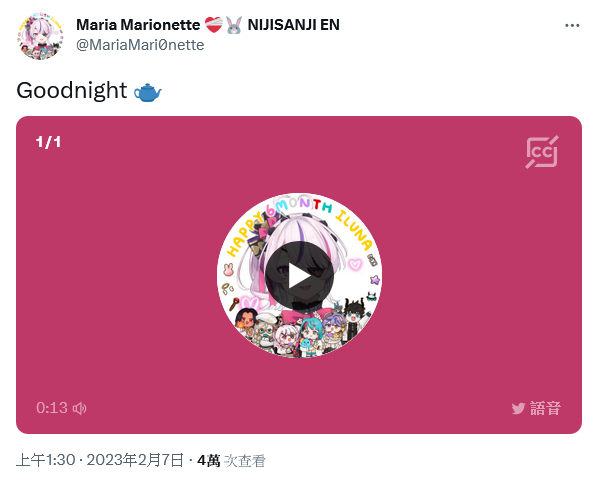Image resolution: width=598 pixels, height=485 pixels.
Task: Click the blue teapot emoji
Action: (x=148, y=92)
